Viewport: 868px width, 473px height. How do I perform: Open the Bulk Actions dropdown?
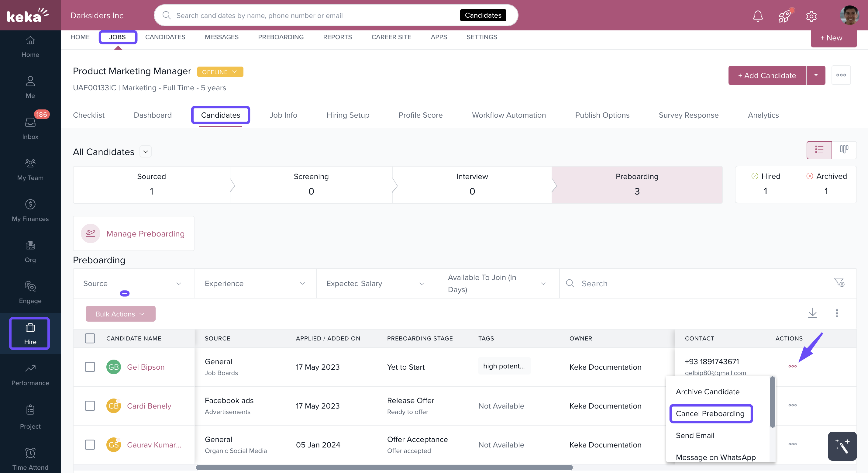120,314
